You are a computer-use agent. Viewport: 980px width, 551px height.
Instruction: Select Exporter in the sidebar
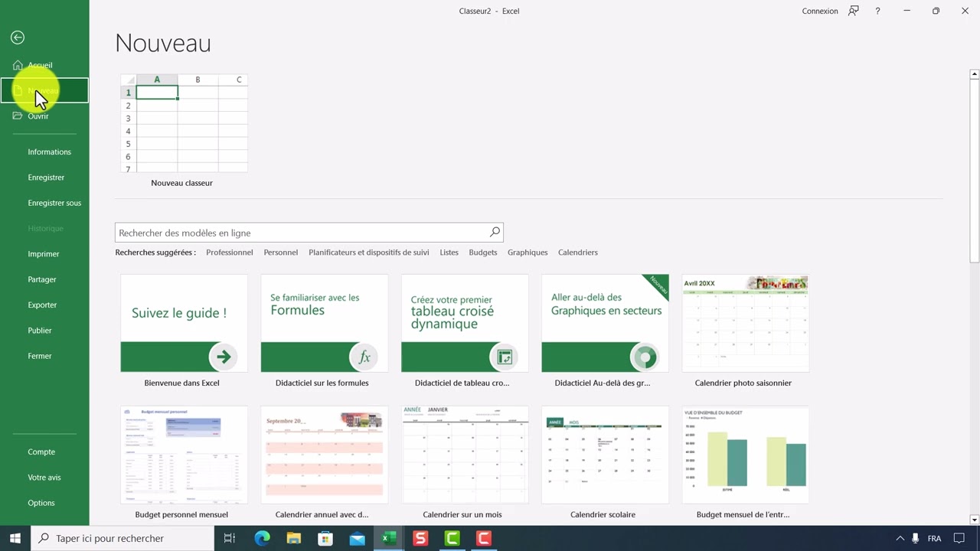click(x=42, y=305)
